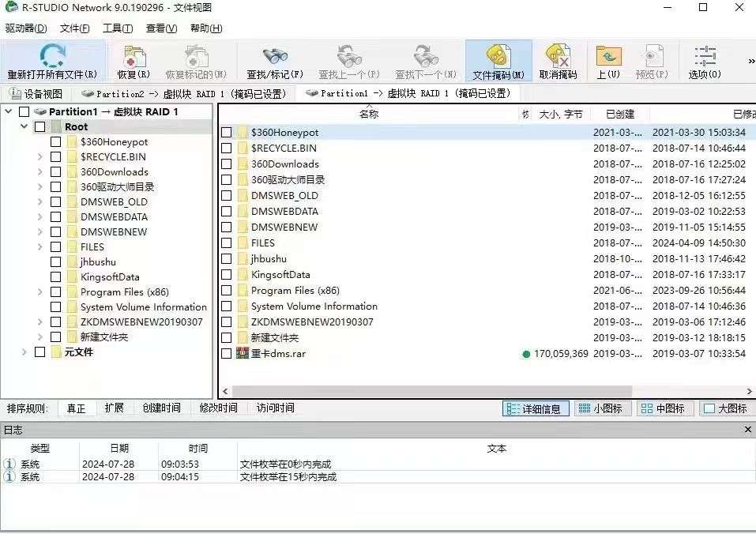Open the 查看(V) menu
This screenshot has width=756, height=534.
click(x=161, y=28)
